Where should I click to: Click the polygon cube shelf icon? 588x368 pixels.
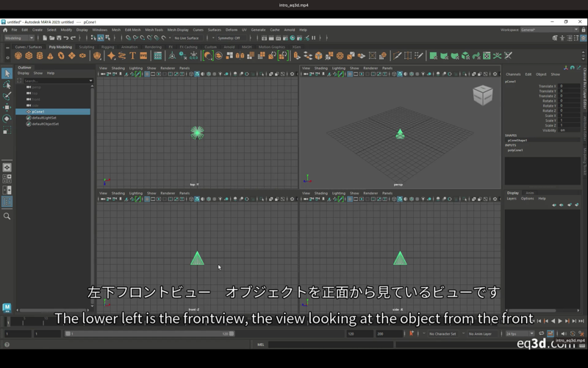coord(29,56)
